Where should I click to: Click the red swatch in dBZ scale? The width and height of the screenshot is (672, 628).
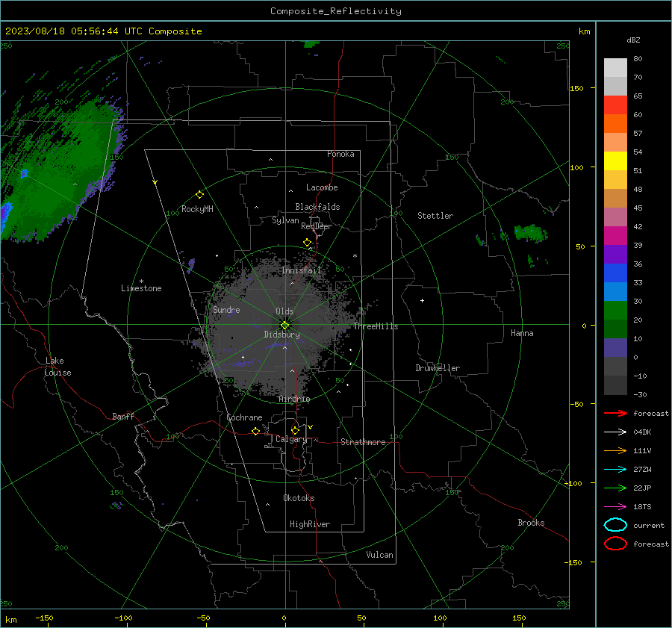click(x=615, y=105)
